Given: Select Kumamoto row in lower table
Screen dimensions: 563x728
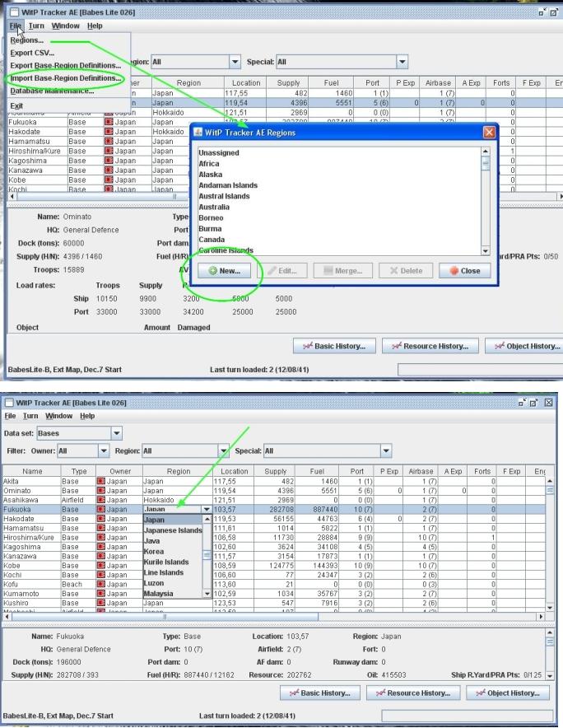Looking at the screenshot, I should [274, 594].
